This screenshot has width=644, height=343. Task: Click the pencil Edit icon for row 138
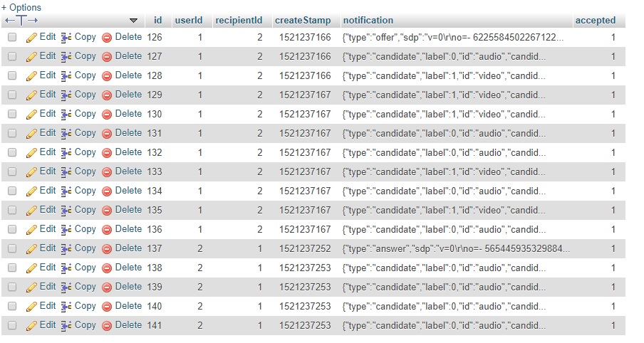point(31,269)
